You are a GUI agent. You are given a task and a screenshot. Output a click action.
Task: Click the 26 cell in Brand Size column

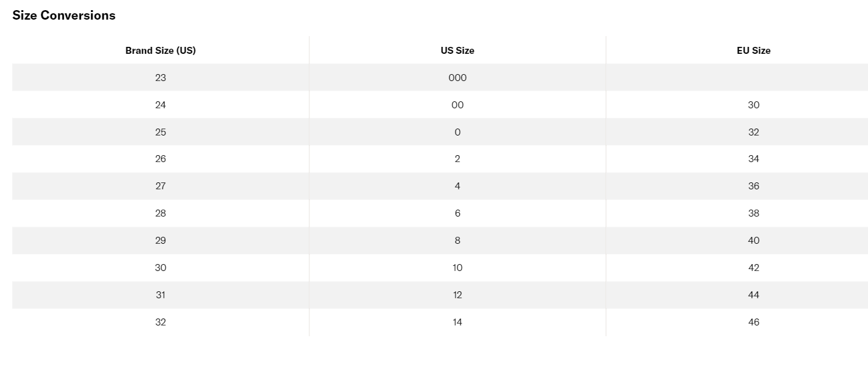click(161, 159)
